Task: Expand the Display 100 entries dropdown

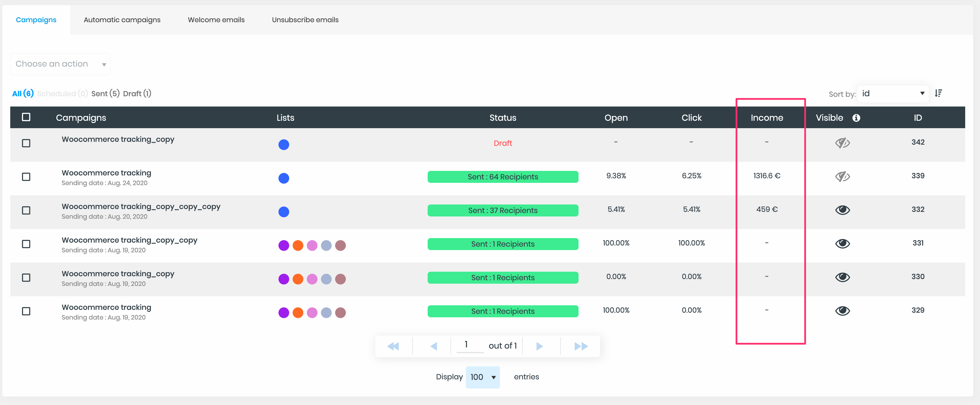Action: (482, 377)
